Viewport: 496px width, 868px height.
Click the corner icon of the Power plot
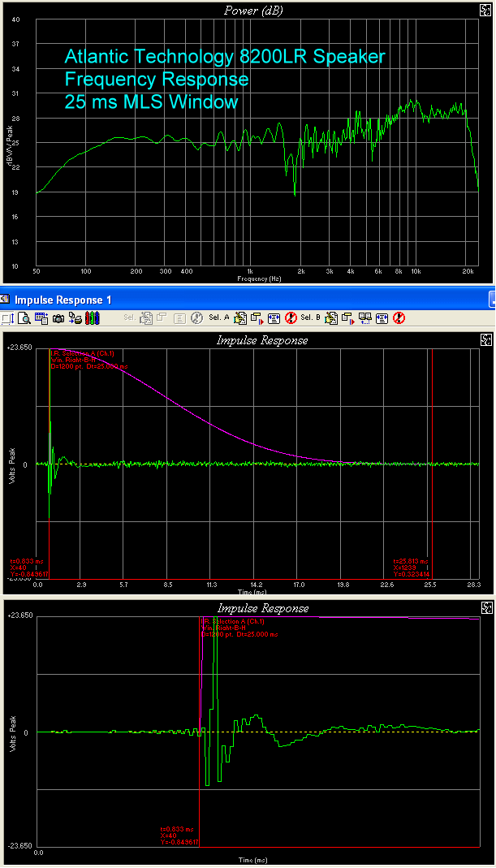coord(486,10)
